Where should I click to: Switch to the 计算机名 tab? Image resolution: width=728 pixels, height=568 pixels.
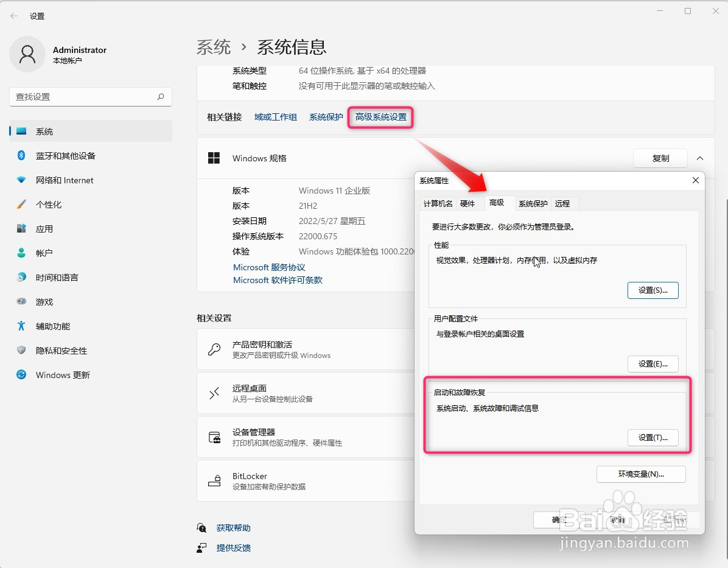(x=438, y=203)
